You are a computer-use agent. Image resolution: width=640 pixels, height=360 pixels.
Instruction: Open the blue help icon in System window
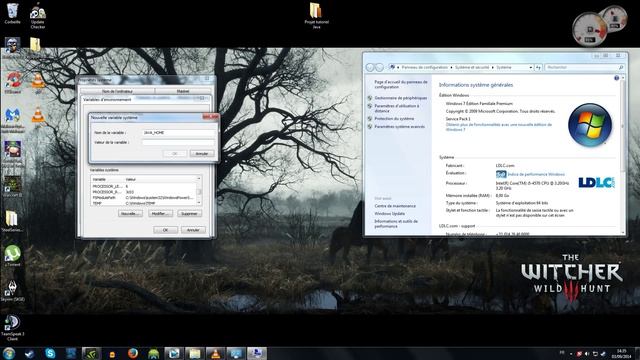[x=616, y=78]
